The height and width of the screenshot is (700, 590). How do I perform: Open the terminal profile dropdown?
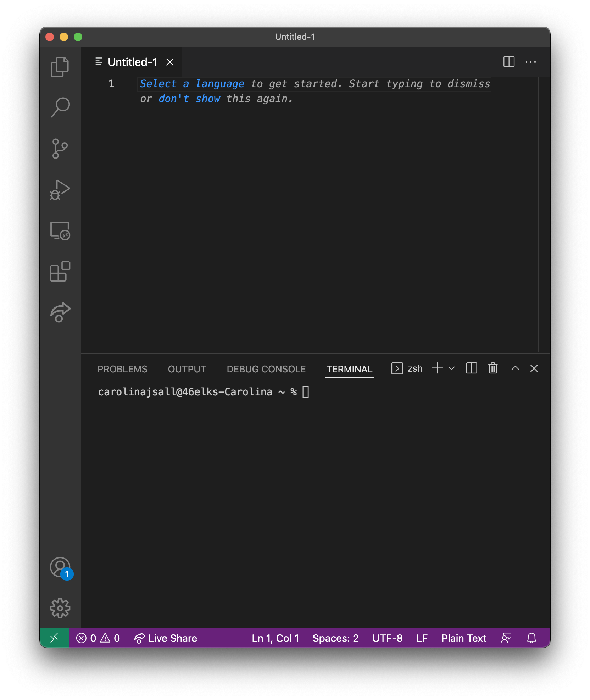point(451,368)
